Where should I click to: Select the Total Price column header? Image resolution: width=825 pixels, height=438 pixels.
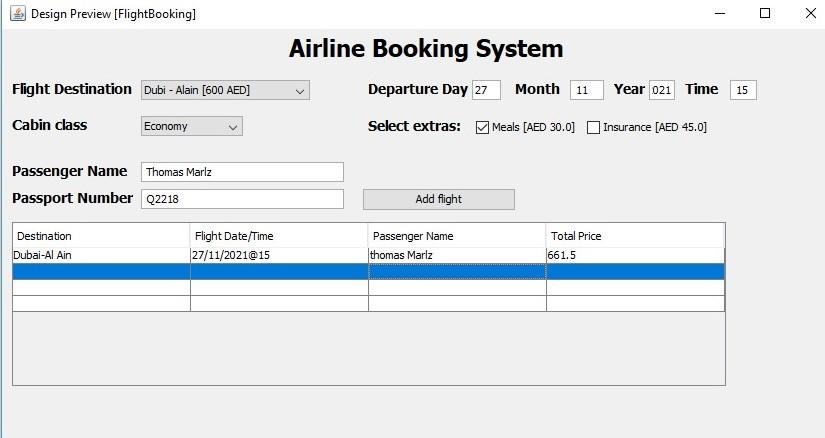tap(635, 236)
